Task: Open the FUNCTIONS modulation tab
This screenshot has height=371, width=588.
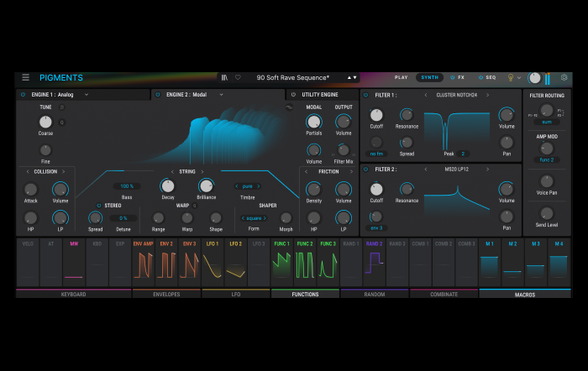Action: click(305, 294)
